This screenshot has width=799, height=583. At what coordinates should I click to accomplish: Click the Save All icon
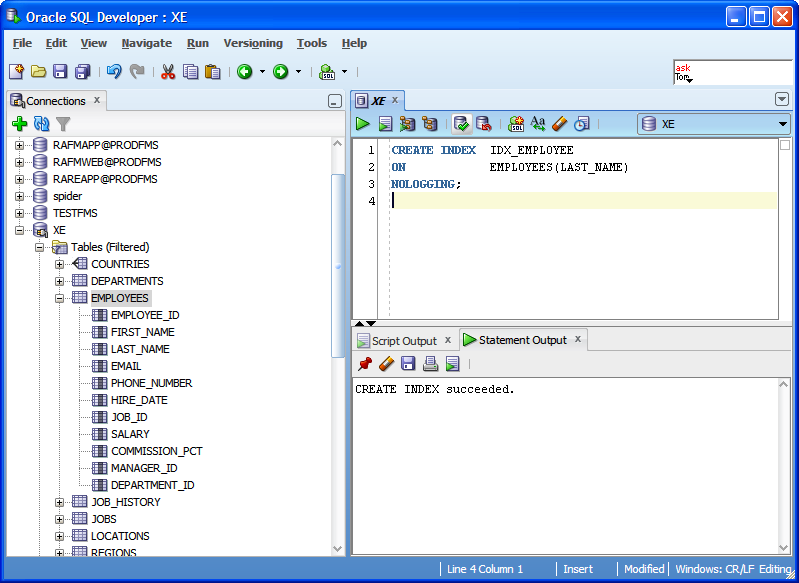pyautogui.click(x=83, y=72)
